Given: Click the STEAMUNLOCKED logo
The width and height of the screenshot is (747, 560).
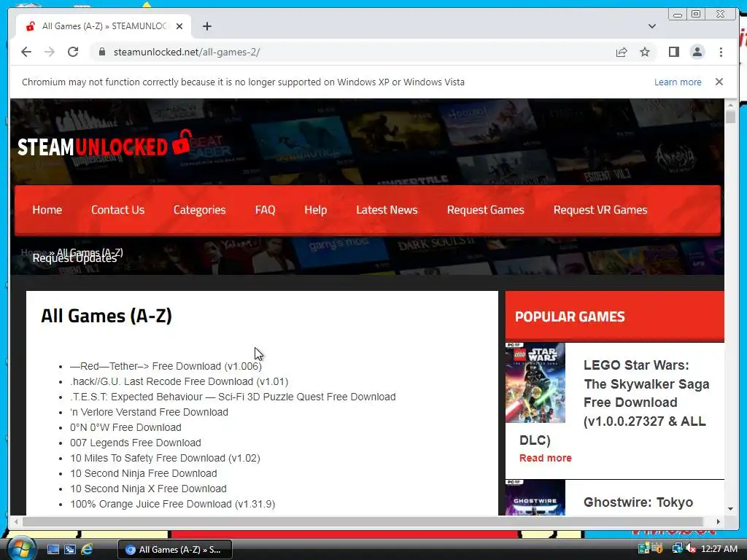Looking at the screenshot, I should point(104,144).
